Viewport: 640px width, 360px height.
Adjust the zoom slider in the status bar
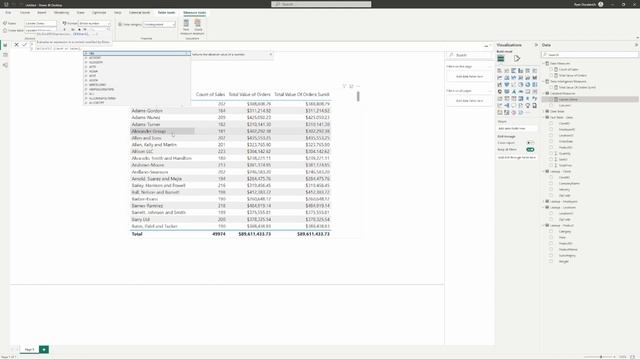[601, 357]
